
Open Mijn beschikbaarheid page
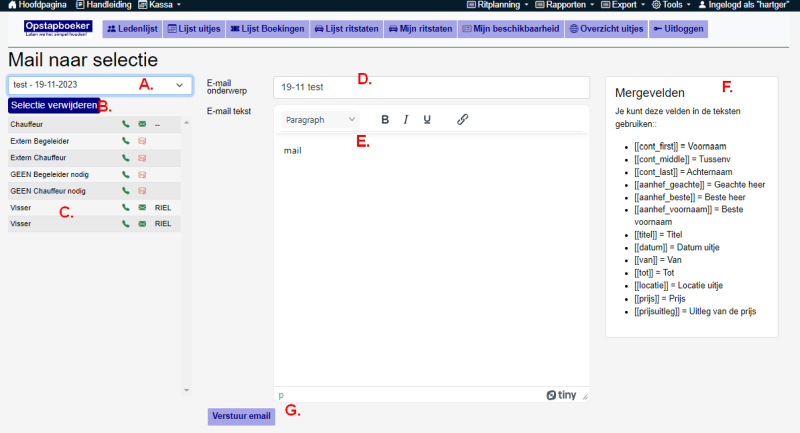(509, 29)
